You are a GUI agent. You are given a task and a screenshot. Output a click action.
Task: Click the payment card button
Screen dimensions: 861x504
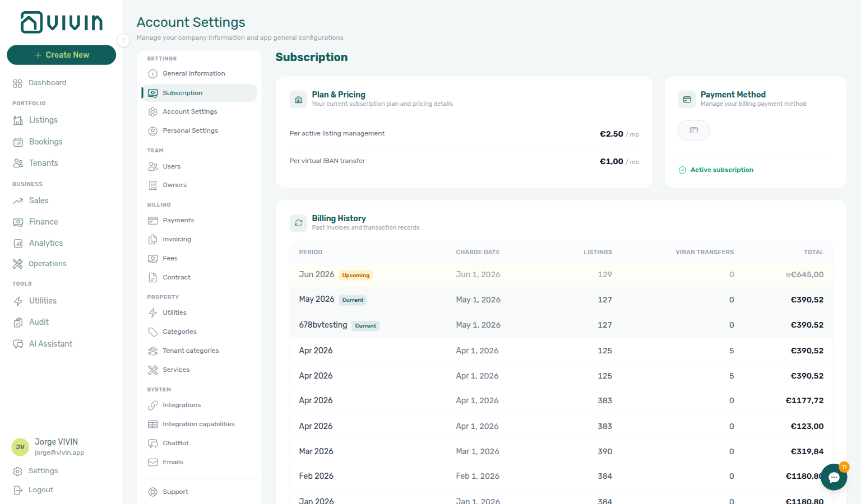pyautogui.click(x=694, y=130)
